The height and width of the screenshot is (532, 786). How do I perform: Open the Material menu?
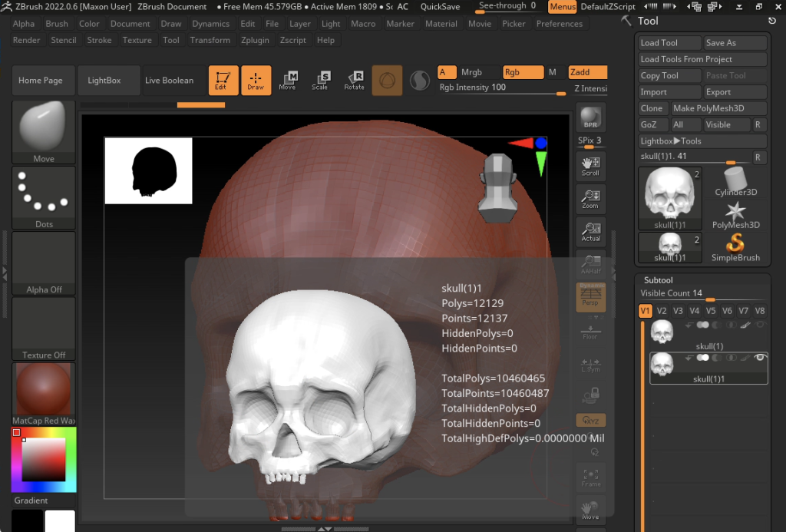441,24
